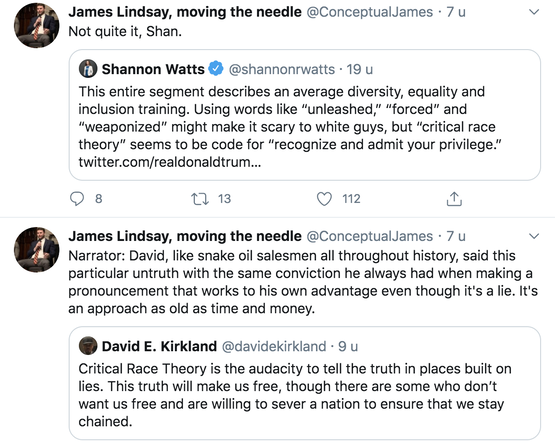The image size is (555, 443).
Task: Open James Lindsay avatar on first tweet
Action: coord(36,25)
